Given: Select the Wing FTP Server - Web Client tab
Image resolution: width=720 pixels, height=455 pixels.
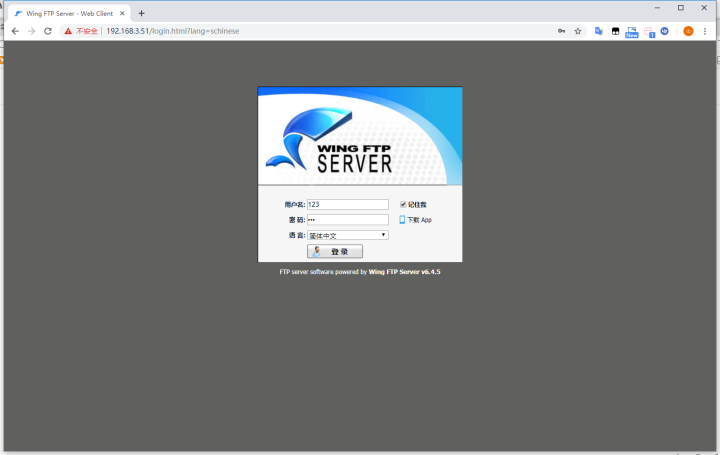Looking at the screenshot, I should pyautogui.click(x=69, y=13).
